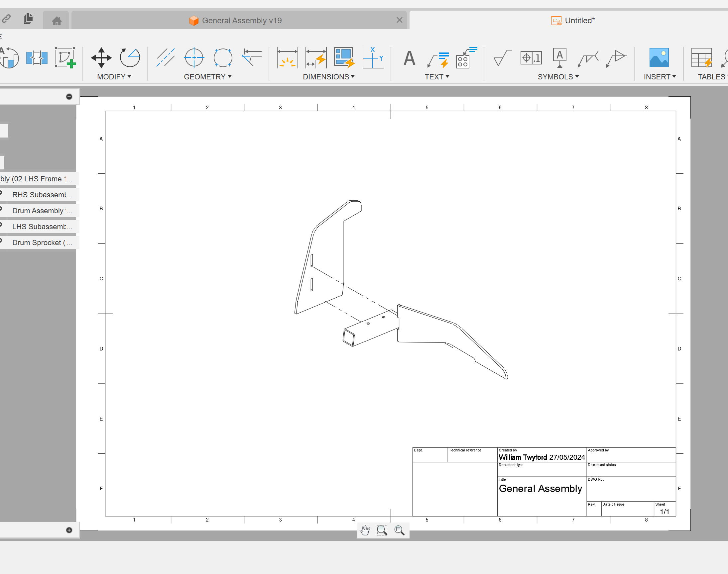
Task: Click the Welding symbol tool
Action: point(588,58)
